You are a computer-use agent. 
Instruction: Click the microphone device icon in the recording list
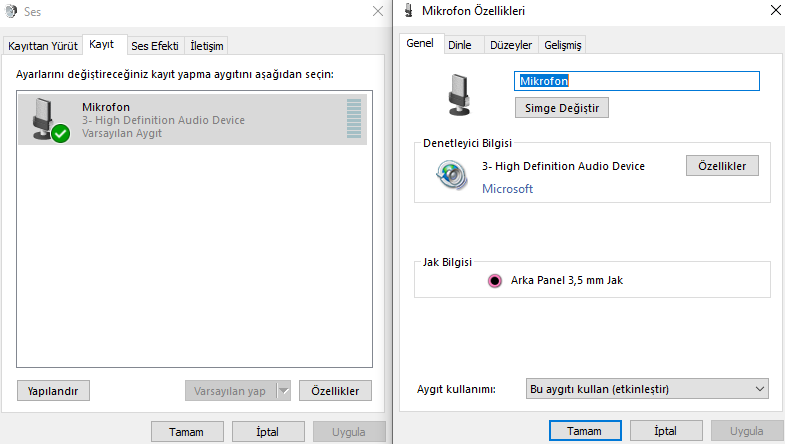pyautogui.click(x=46, y=119)
